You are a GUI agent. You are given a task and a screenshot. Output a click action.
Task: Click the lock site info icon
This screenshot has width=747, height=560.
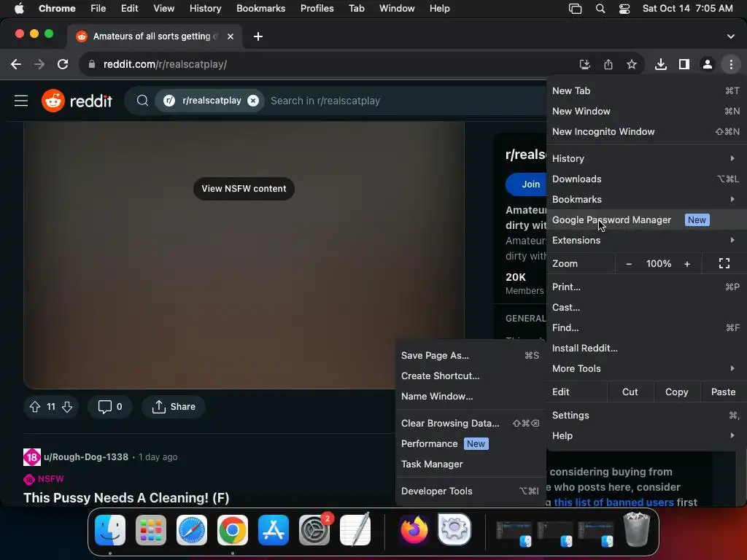click(x=92, y=64)
